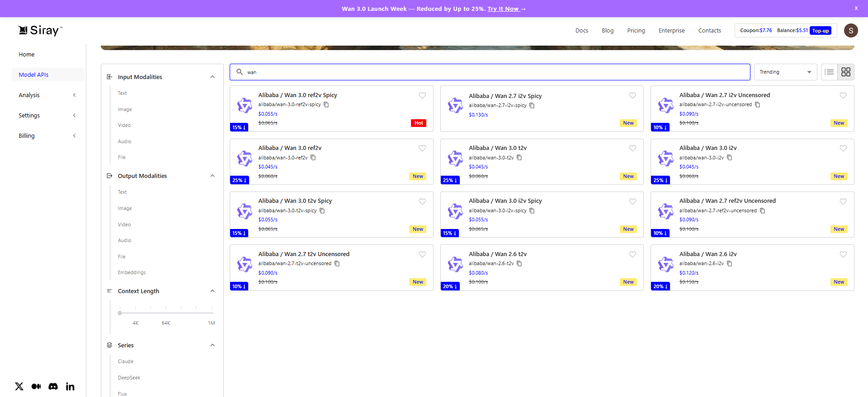This screenshot has height=397, width=868.
Task: Copy model ID alibaba/wan-2.6-i2v
Action: coord(729,264)
